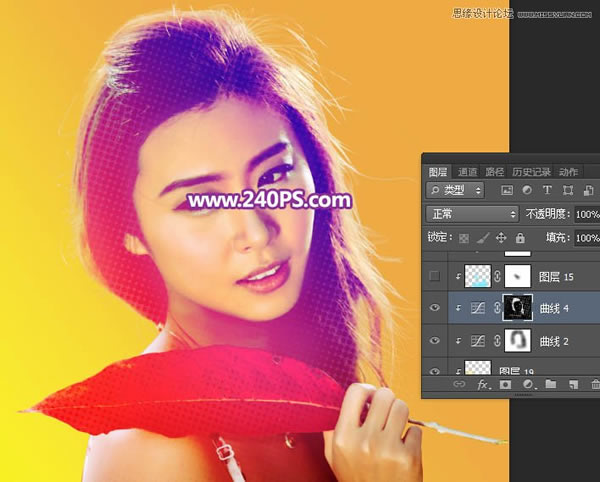
Task: Switch to the 图层 (Layers) tab
Action: pos(437,172)
